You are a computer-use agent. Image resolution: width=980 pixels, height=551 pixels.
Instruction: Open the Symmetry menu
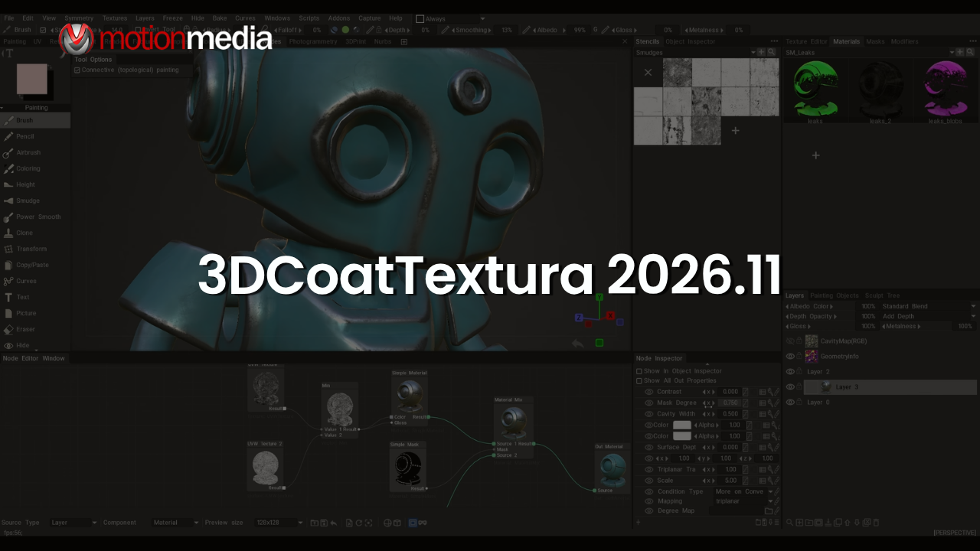(79, 18)
